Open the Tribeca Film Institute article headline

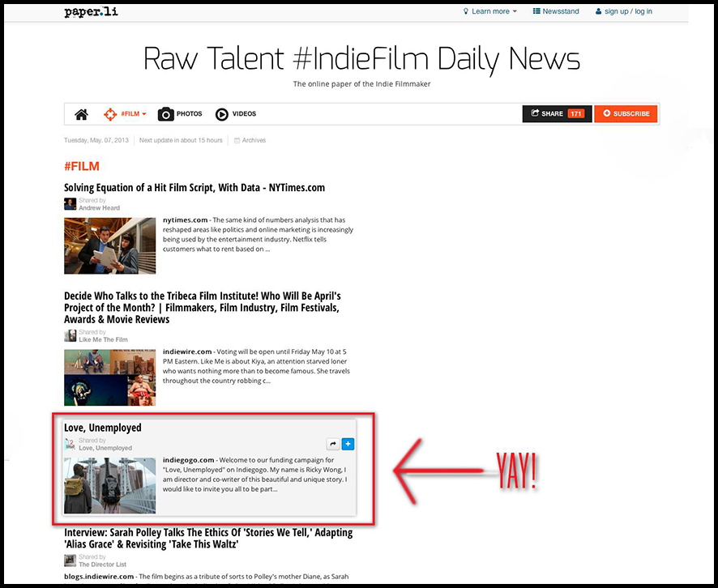(x=203, y=308)
